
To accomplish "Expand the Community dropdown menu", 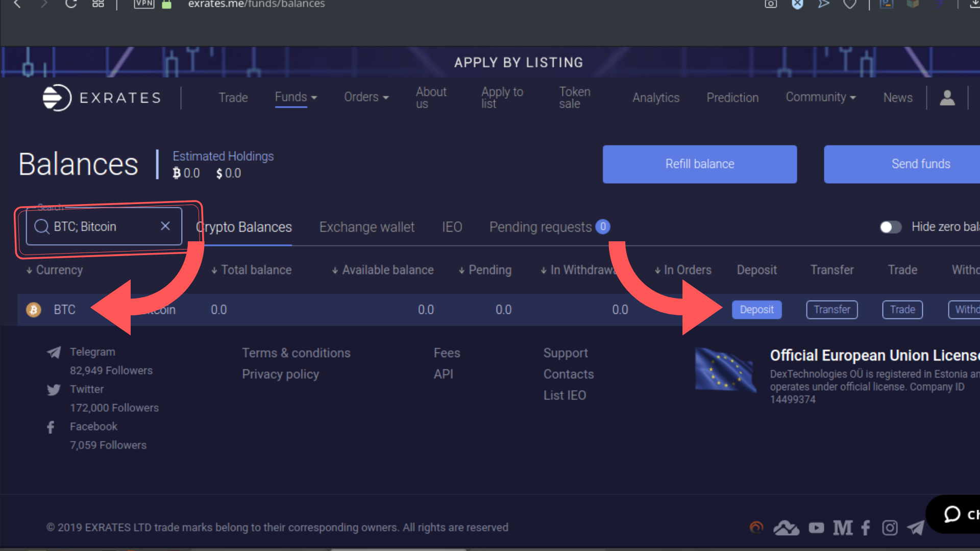I will 821,97.
